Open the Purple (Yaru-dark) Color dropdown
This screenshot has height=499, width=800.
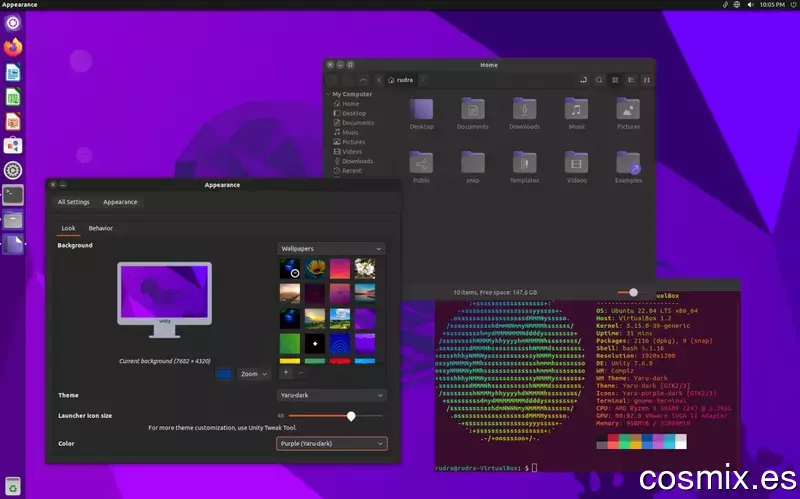tap(332, 443)
